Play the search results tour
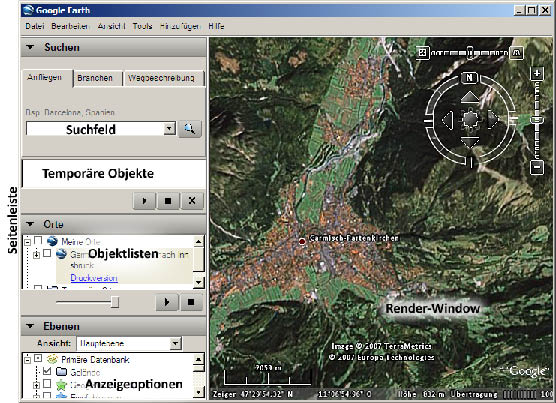 tap(144, 201)
